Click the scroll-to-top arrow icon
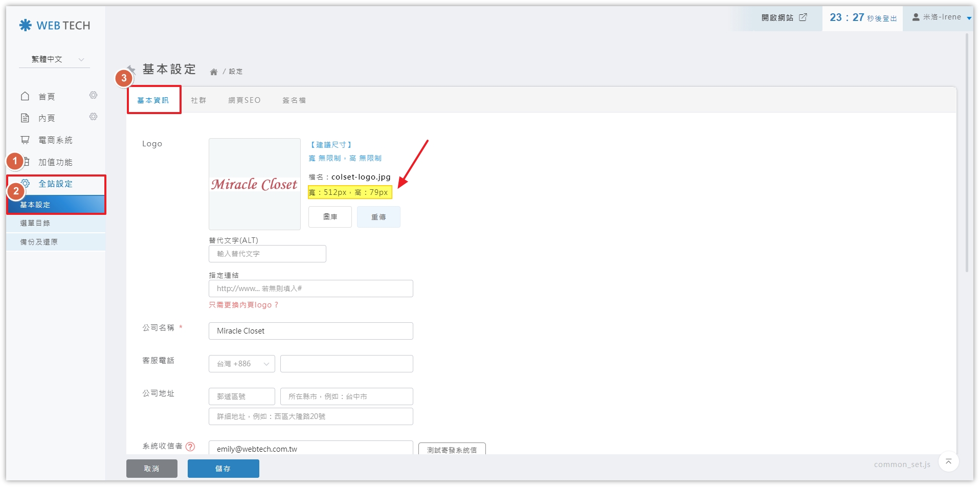 click(x=948, y=462)
